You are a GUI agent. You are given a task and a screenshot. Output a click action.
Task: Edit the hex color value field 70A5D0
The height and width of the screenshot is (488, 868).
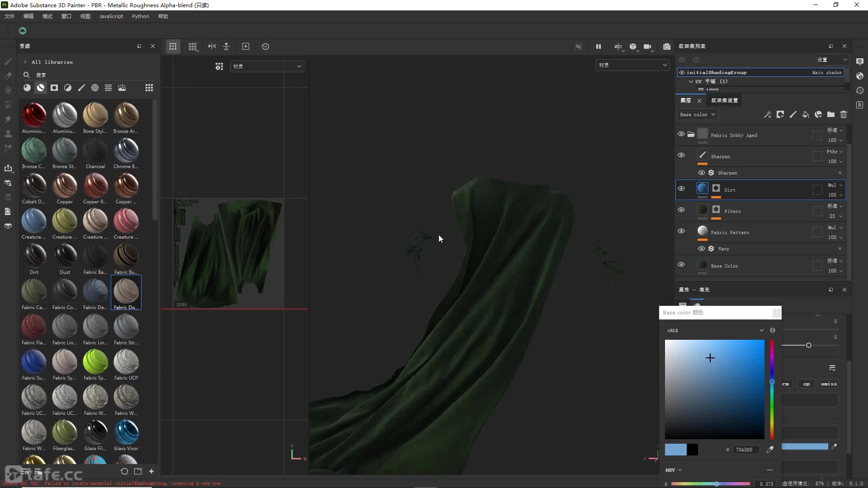[x=745, y=450]
